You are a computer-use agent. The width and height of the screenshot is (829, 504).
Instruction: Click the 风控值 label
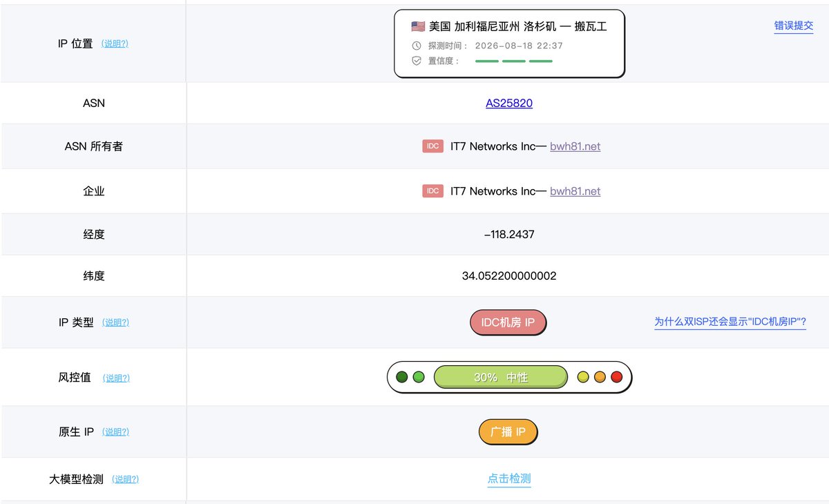[x=75, y=378]
